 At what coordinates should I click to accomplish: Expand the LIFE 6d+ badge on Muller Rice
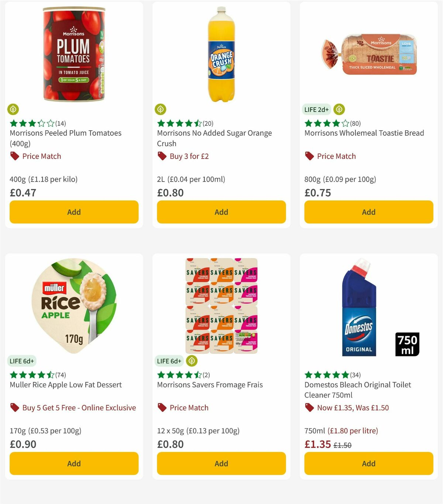pos(22,361)
